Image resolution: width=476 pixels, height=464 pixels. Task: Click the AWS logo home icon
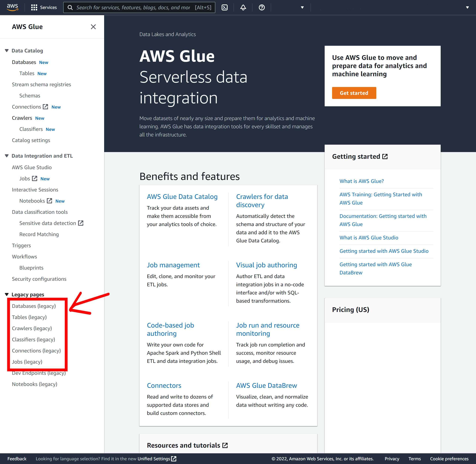tap(12, 7)
